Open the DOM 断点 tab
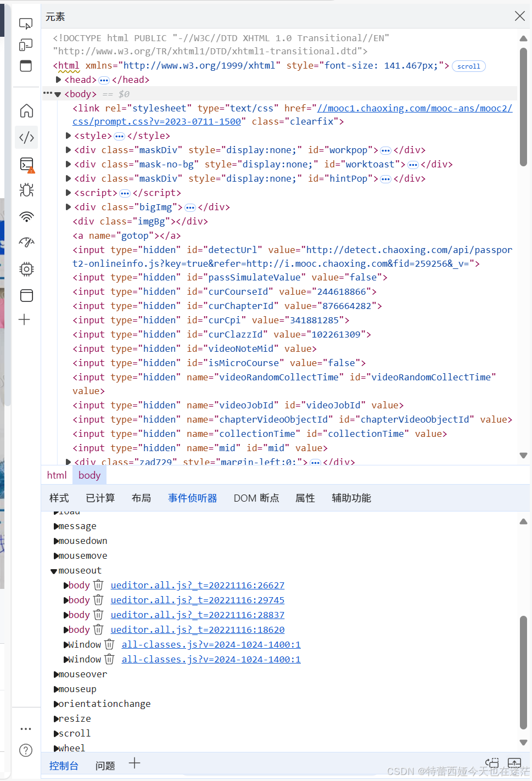The image size is (532, 781). (x=256, y=498)
